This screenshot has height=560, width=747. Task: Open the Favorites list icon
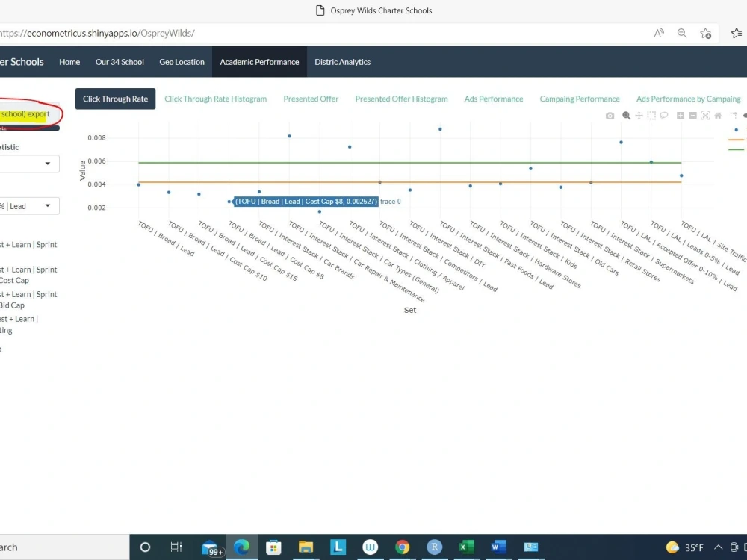coord(737,34)
